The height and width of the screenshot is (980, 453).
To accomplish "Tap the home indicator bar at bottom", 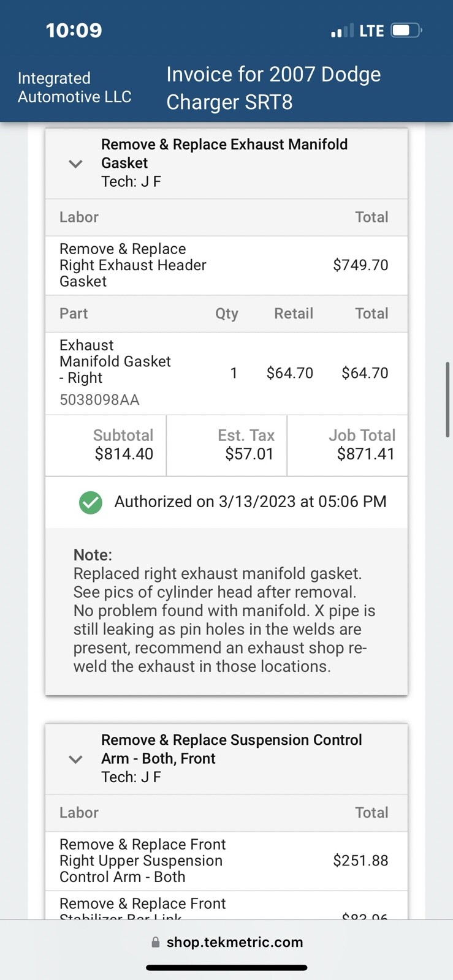I will [226, 968].
